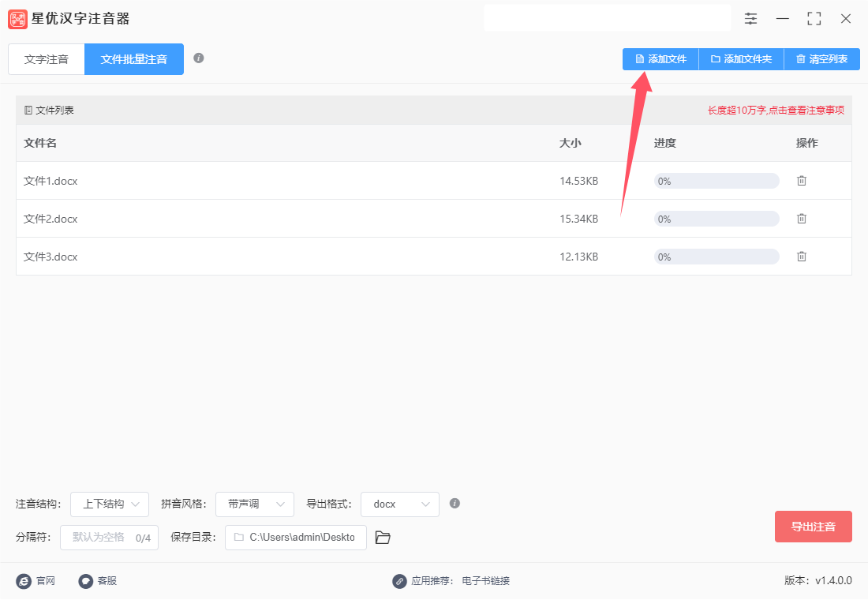868x600 pixels.
Task: Click the 星优汉字注音器 app logo
Action: pyautogui.click(x=17, y=19)
